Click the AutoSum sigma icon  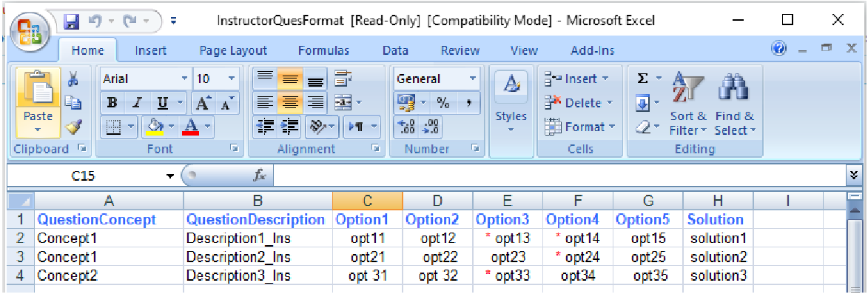643,79
